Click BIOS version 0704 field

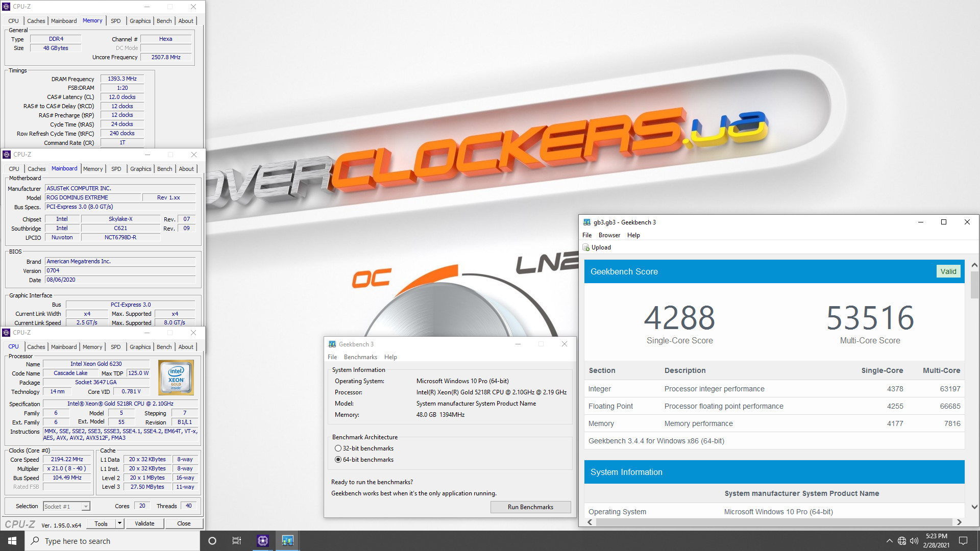pyautogui.click(x=120, y=270)
